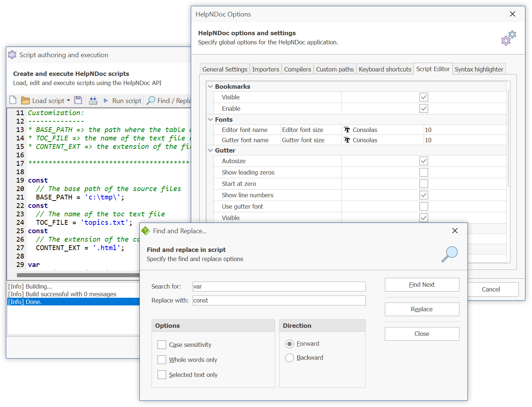Image resolution: width=532 pixels, height=407 pixels.
Task: Click the 'var' keyword on line 29
Action: [34, 264]
